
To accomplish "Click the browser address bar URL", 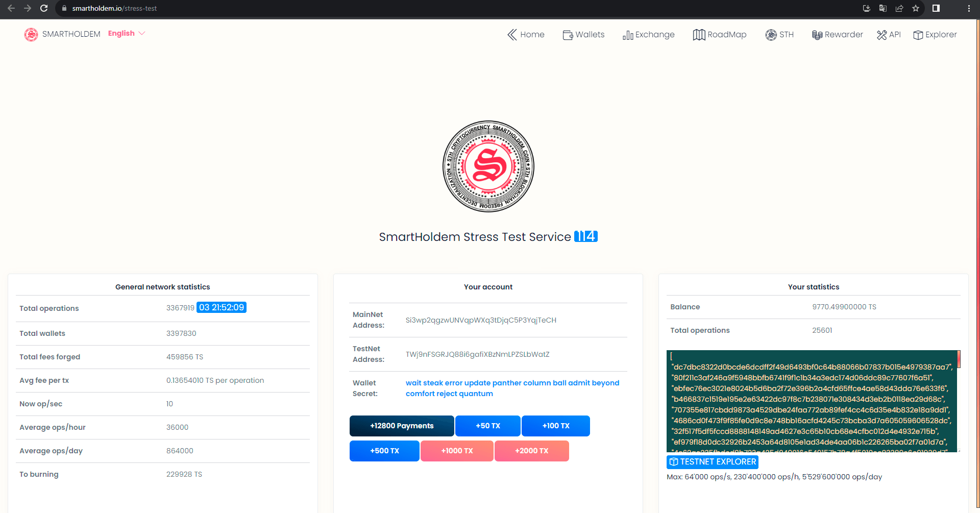I will 114,8.
